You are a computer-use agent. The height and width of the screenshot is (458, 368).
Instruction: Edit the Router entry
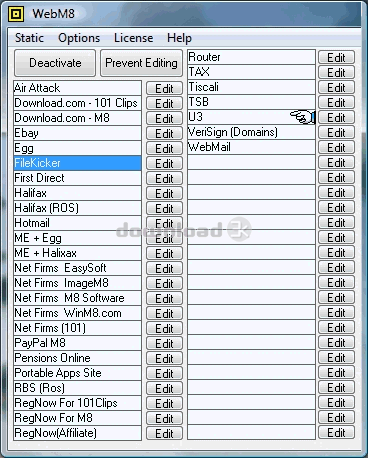pyautogui.click(x=336, y=57)
